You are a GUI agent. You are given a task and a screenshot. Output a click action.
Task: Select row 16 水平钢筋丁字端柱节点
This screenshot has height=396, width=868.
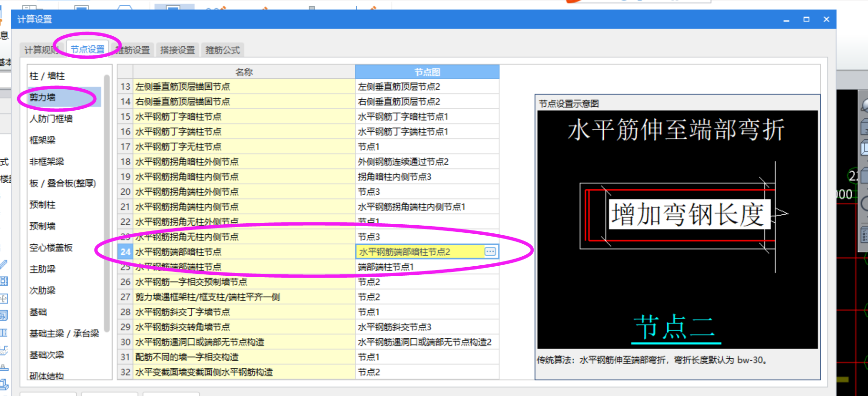point(244,132)
